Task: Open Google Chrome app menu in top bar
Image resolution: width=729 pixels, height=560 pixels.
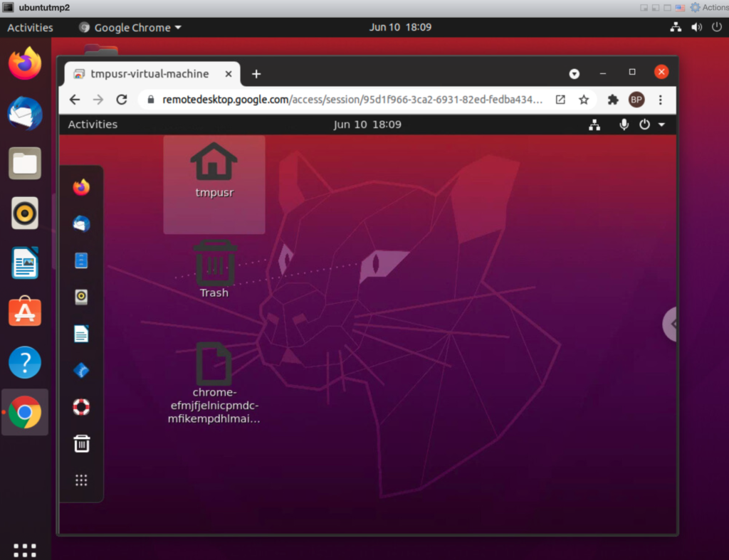Action: pyautogui.click(x=130, y=28)
